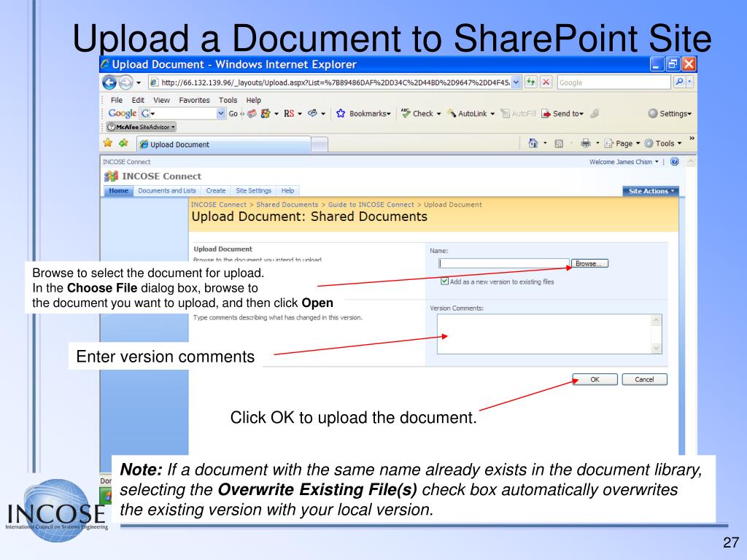The width and height of the screenshot is (747, 560).
Task: Open the View menu
Action: (161, 100)
